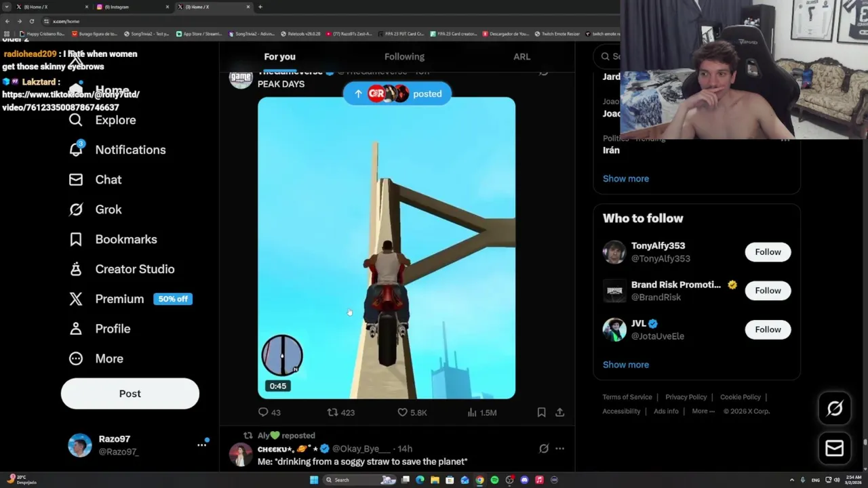Follow TonyAlfy353

[768, 252]
